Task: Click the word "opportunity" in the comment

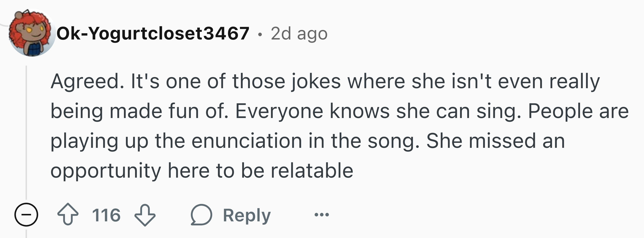Action: pos(106,171)
